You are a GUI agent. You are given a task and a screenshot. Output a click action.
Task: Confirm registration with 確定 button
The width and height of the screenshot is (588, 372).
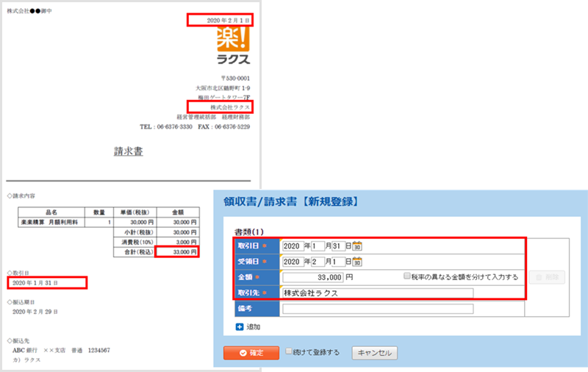coord(251,353)
